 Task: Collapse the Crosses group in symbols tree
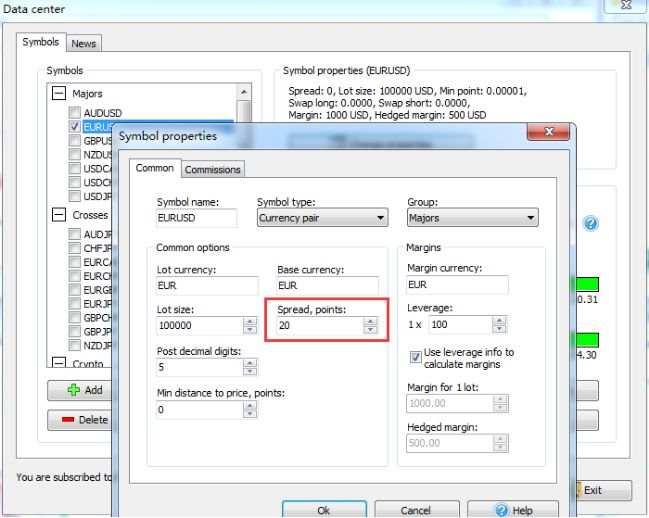pos(59,215)
